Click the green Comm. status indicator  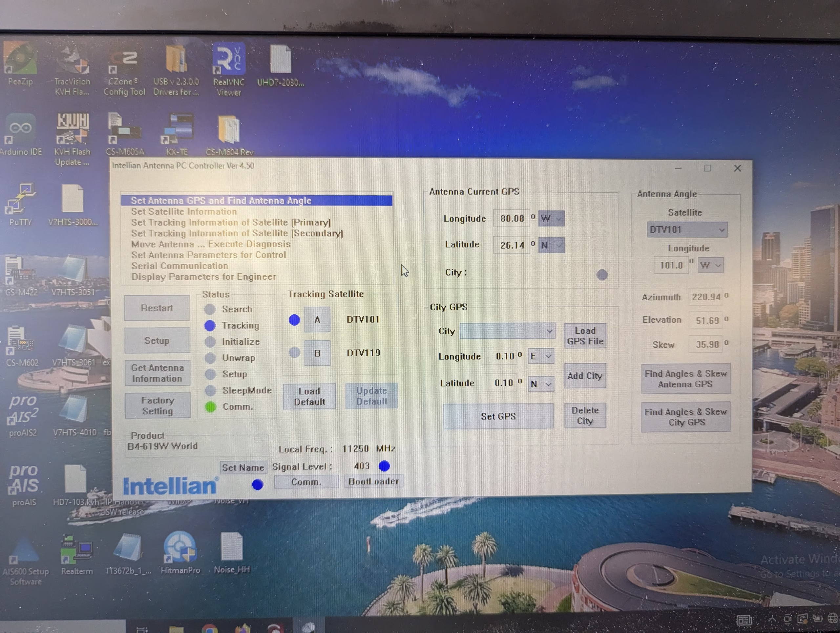click(x=210, y=406)
